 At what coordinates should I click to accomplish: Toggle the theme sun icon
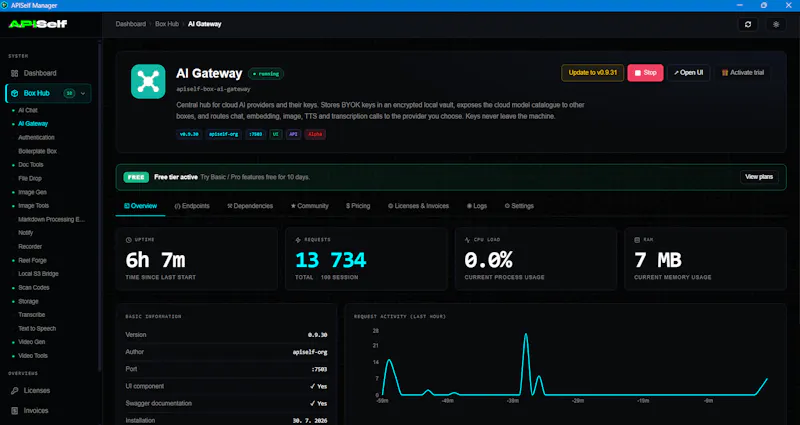click(776, 24)
